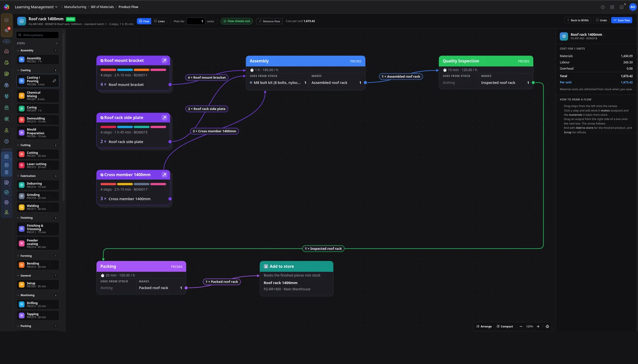Open the home icon in left sidebar
Screen dimensions: 638x364
pyautogui.click(x=6, y=51)
